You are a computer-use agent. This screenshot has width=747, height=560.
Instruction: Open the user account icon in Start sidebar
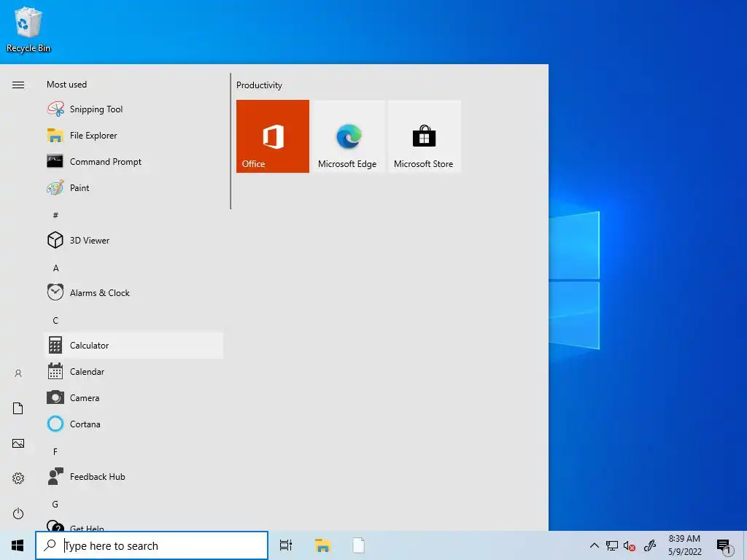click(x=18, y=373)
